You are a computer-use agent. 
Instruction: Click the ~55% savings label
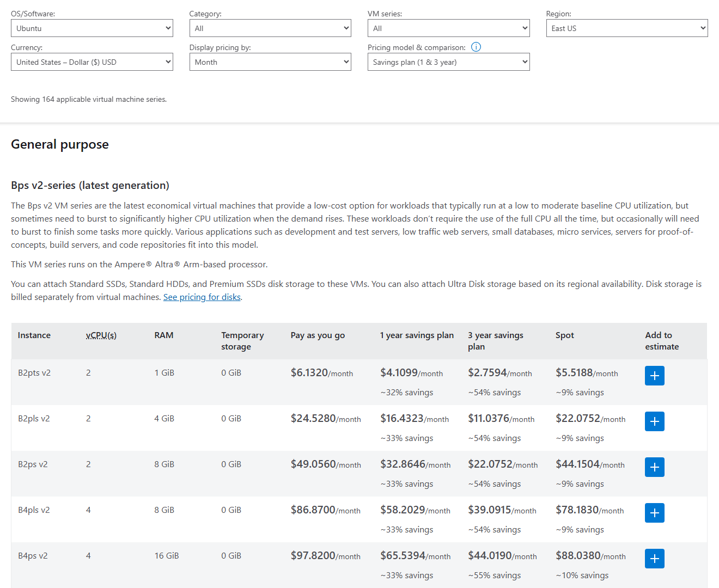click(495, 575)
